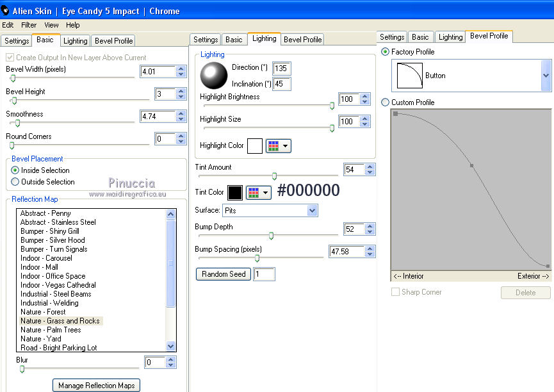554x392 pixels.
Task: Click the Highlight Size slider handle
Action: click(332, 128)
